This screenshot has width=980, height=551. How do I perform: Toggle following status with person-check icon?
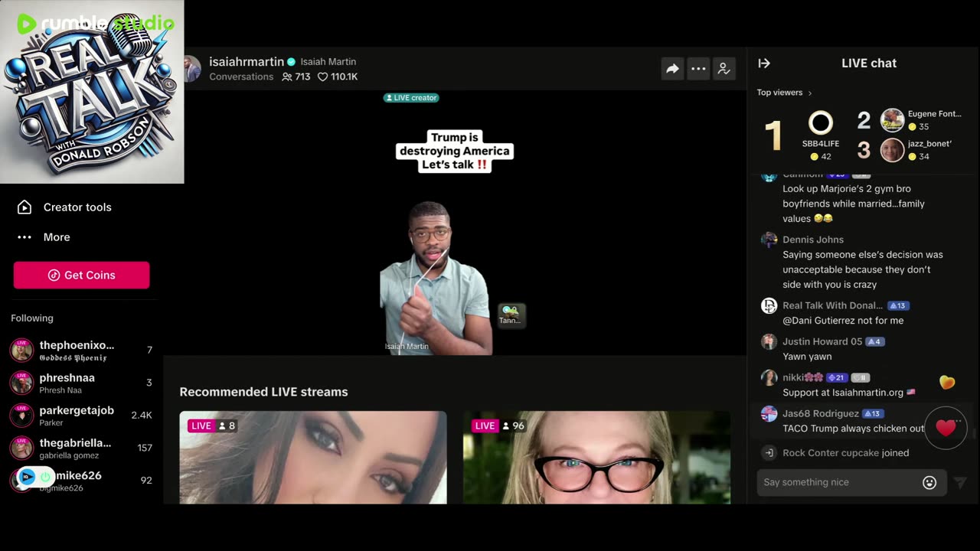(724, 69)
